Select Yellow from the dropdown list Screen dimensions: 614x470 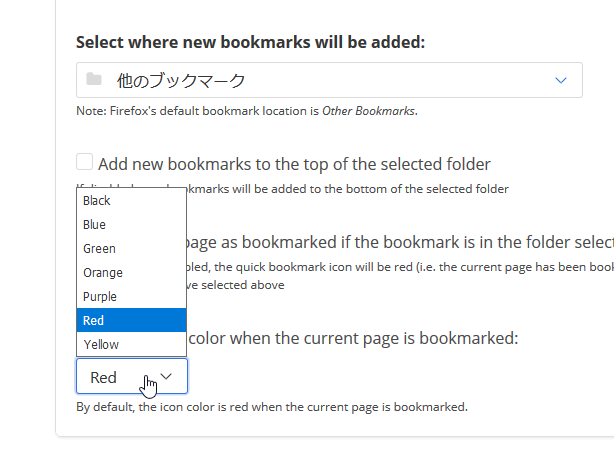pos(132,344)
